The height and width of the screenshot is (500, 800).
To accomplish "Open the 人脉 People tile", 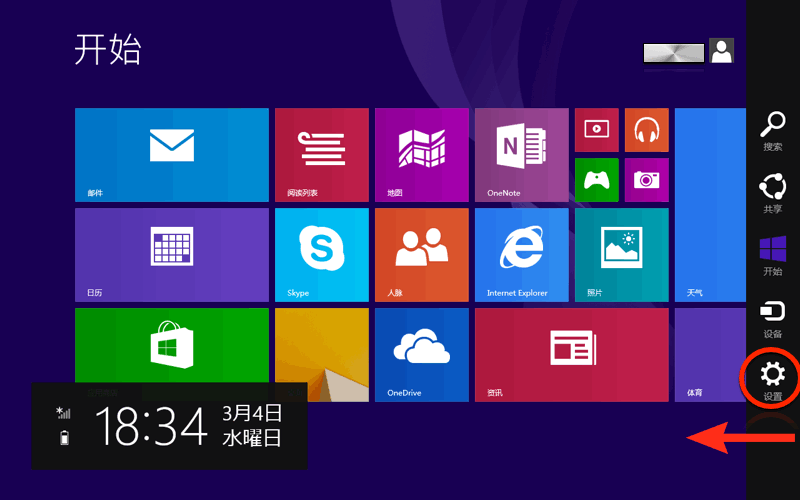I will [x=421, y=254].
